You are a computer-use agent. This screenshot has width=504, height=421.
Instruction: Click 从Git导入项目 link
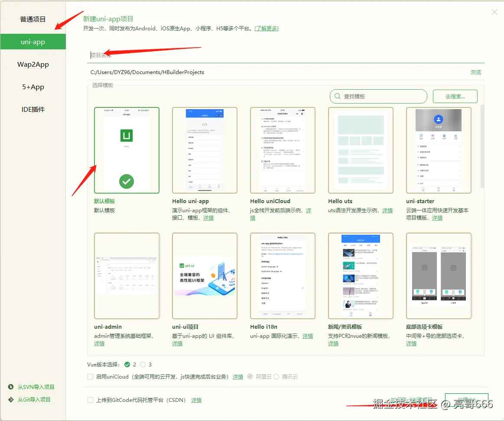(x=34, y=399)
